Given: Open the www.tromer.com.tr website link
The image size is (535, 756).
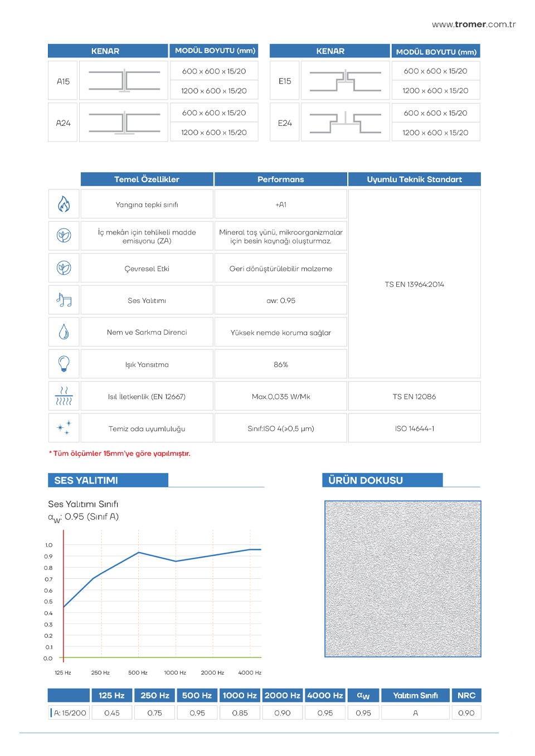Looking at the screenshot, I should [473, 25].
